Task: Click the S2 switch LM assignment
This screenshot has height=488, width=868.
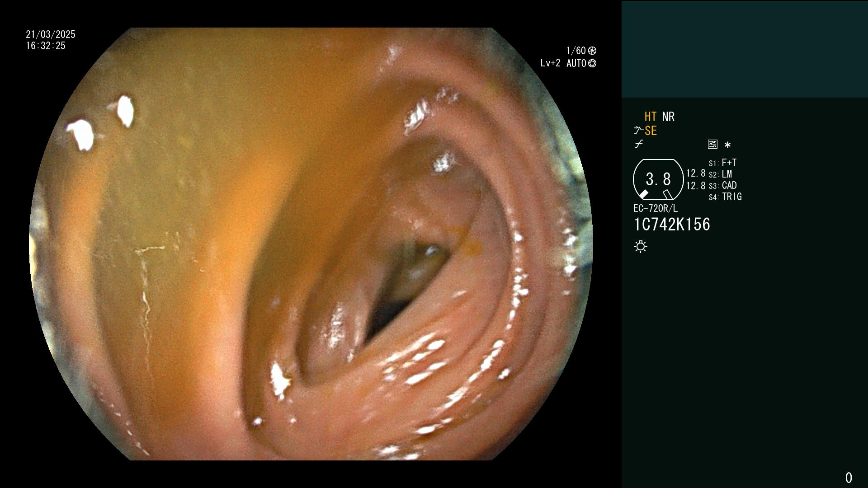Action: coord(721,174)
